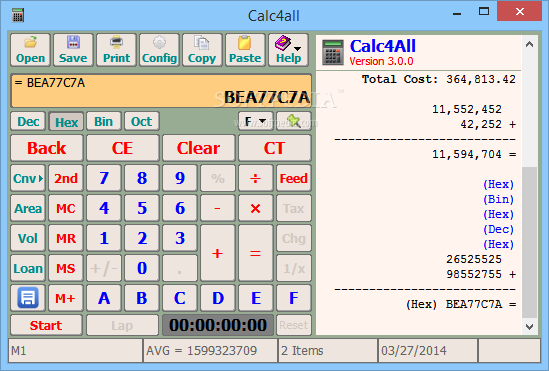
Task: Click the MS memory store key
Action: [x=66, y=268]
